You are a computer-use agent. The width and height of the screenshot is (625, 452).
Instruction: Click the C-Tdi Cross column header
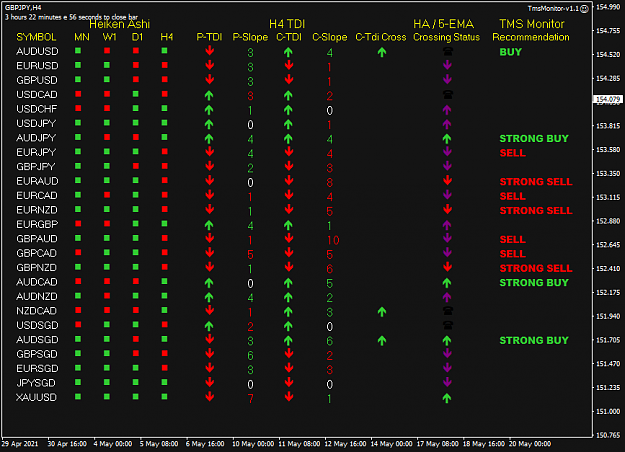[381, 37]
